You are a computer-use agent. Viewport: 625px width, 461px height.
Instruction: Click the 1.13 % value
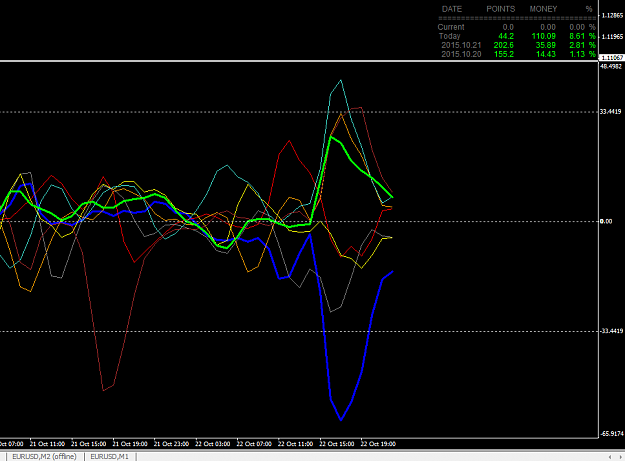coord(582,54)
